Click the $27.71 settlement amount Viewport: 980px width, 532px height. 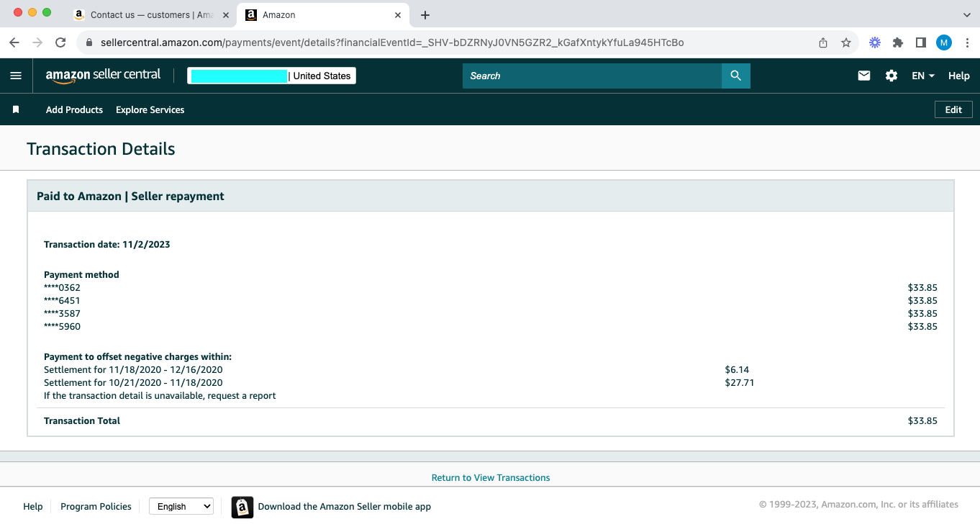coord(740,383)
